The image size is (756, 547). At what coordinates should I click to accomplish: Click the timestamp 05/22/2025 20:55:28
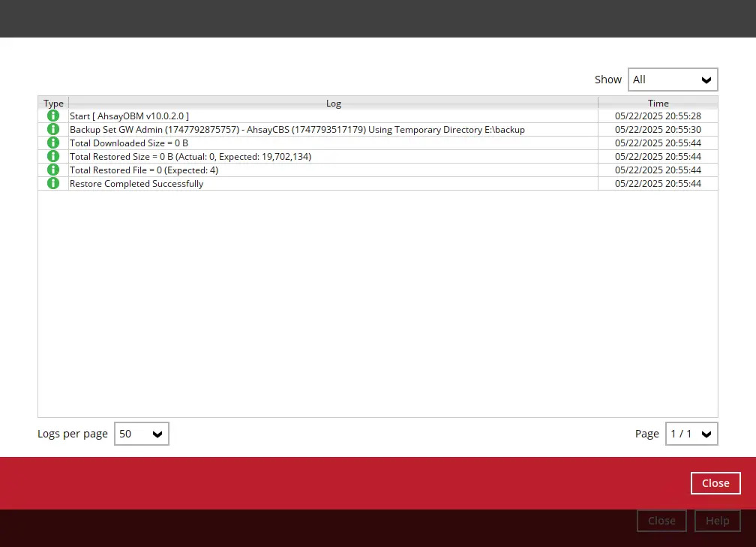tap(658, 116)
